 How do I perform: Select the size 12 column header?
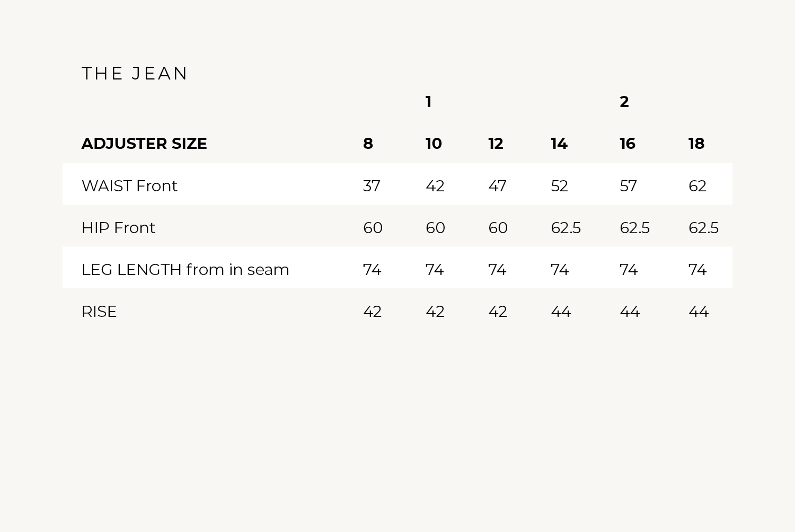click(x=496, y=144)
